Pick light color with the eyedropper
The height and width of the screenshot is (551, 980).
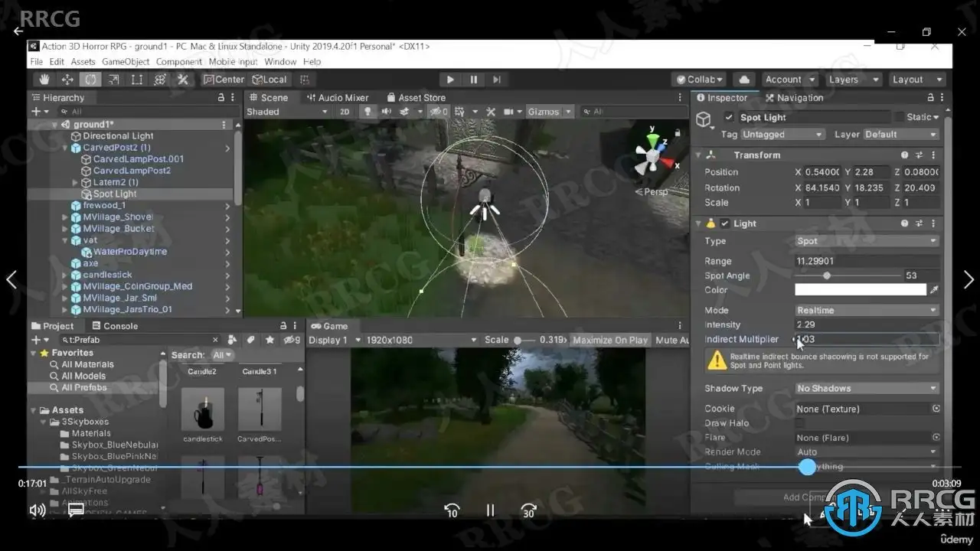pyautogui.click(x=933, y=290)
